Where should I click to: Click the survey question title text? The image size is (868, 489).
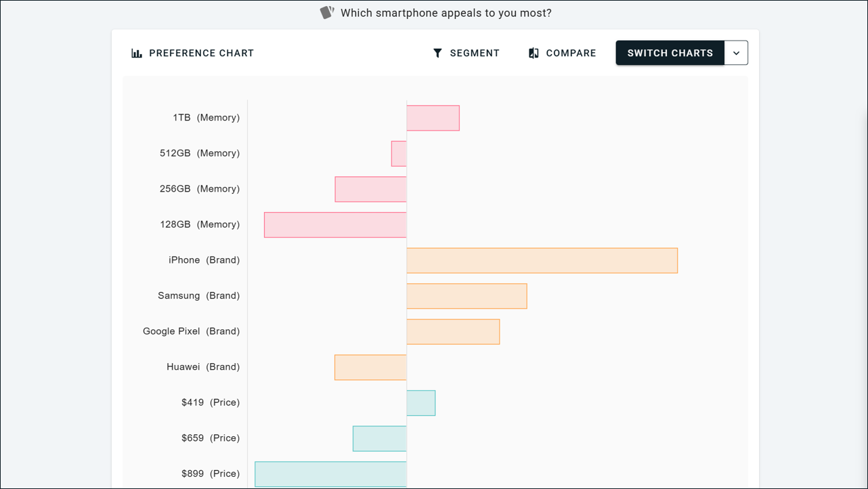coord(447,12)
